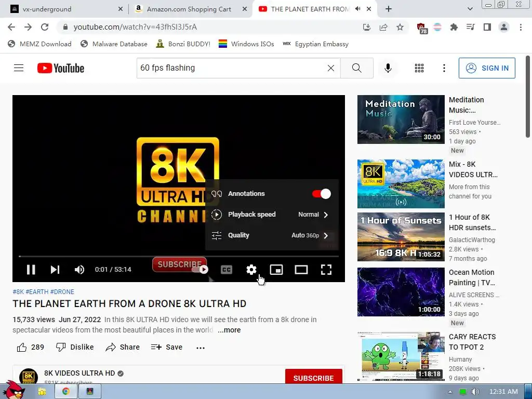Open media controls toolbar icon

470,27
